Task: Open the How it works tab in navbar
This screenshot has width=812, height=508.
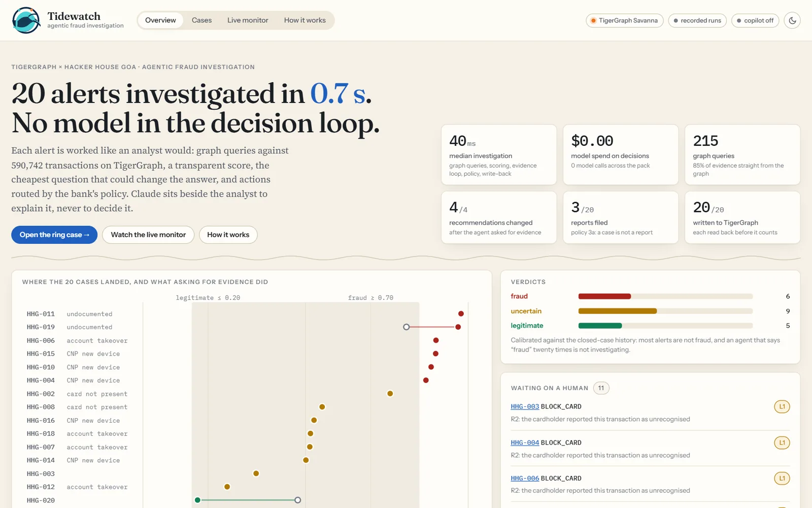Action: click(x=305, y=20)
